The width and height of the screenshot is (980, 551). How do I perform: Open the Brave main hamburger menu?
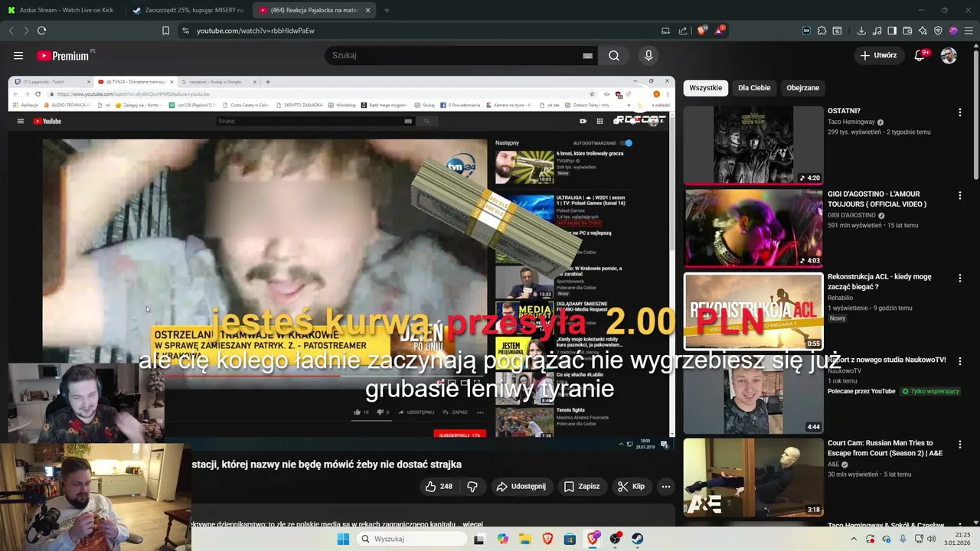coord(969,31)
